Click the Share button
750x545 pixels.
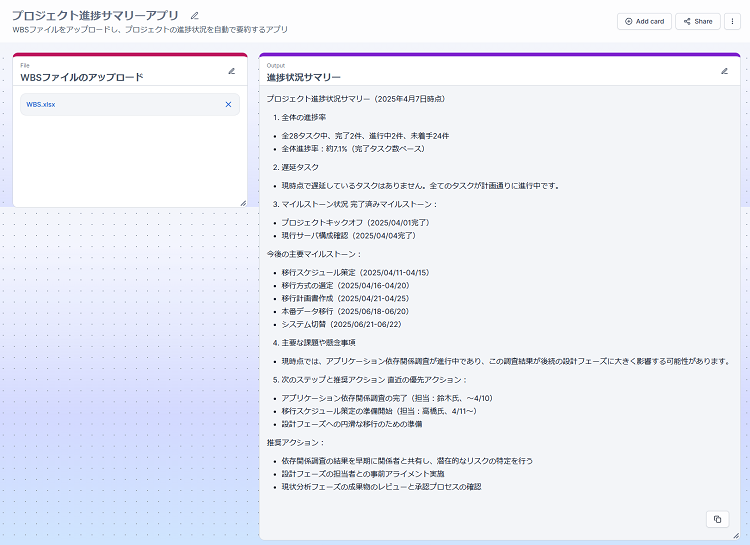pos(698,22)
